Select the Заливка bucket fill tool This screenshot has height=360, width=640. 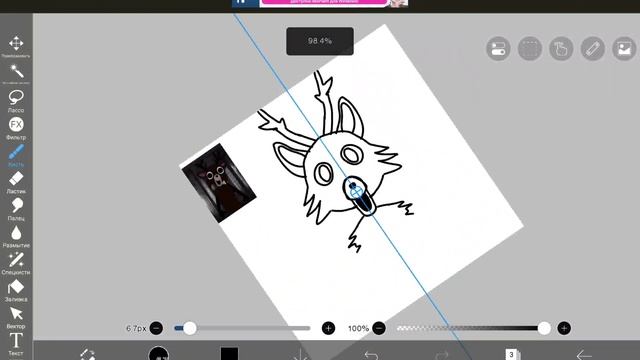[16, 290]
